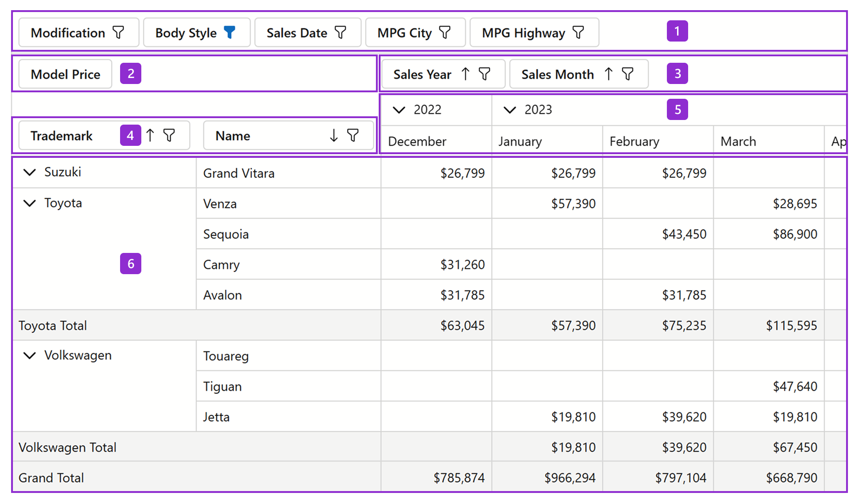The height and width of the screenshot is (504, 859).
Task: Select the Venza row label
Action: [220, 204]
